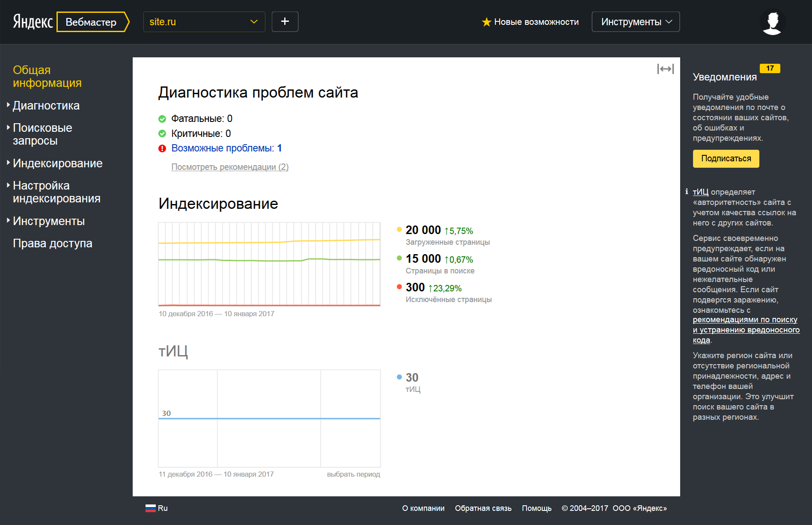
Task: Open the Вебмастер home badge
Action: click(93, 22)
